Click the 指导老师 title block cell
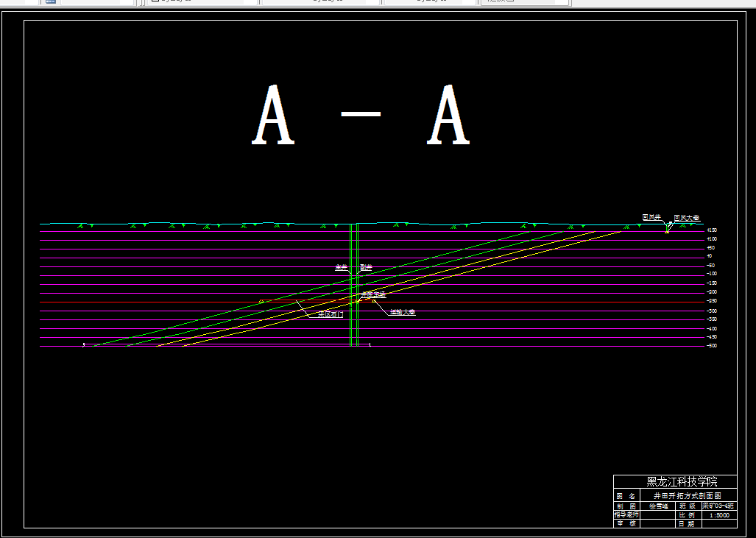756x538 pixels. [626, 515]
